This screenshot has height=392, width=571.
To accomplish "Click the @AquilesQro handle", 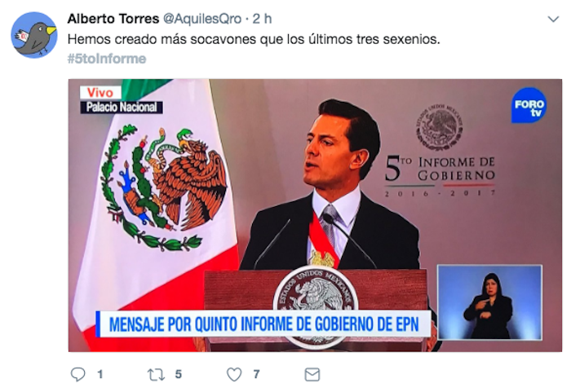I will [202, 19].
